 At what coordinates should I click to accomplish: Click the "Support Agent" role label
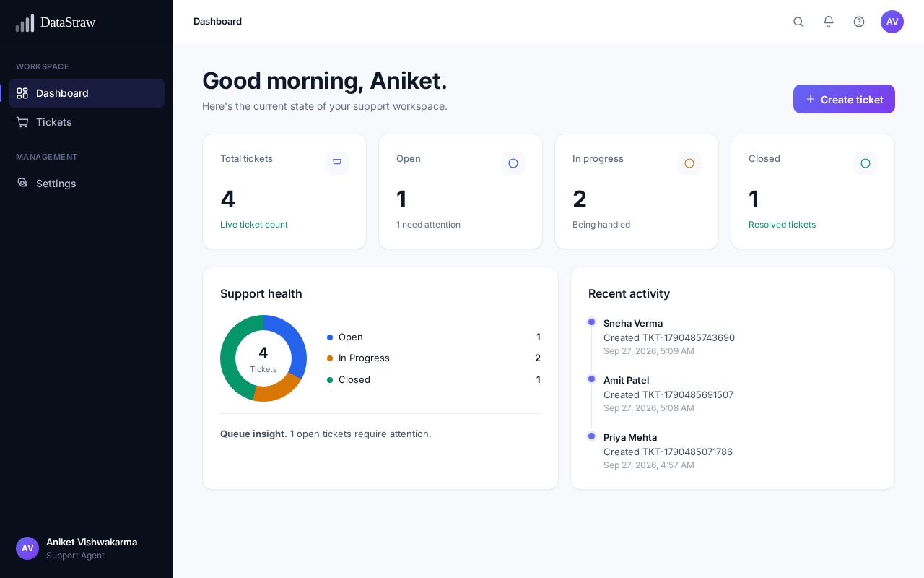click(x=75, y=556)
